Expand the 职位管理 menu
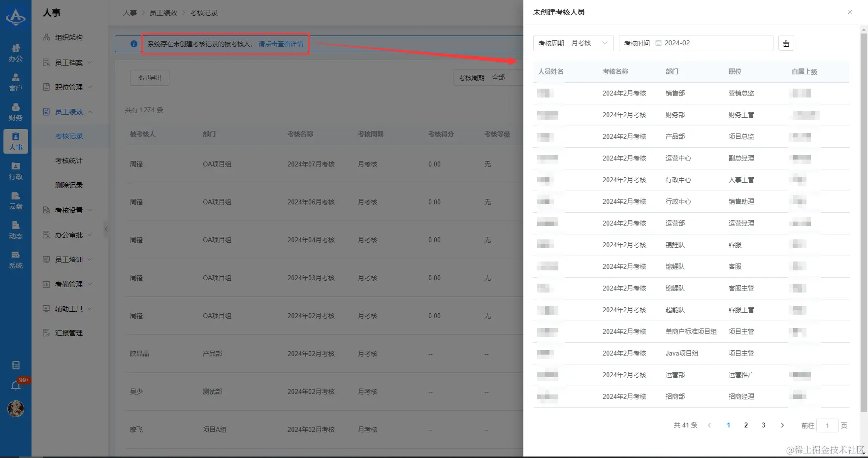Screen dimensions: 868x458 tap(69, 87)
